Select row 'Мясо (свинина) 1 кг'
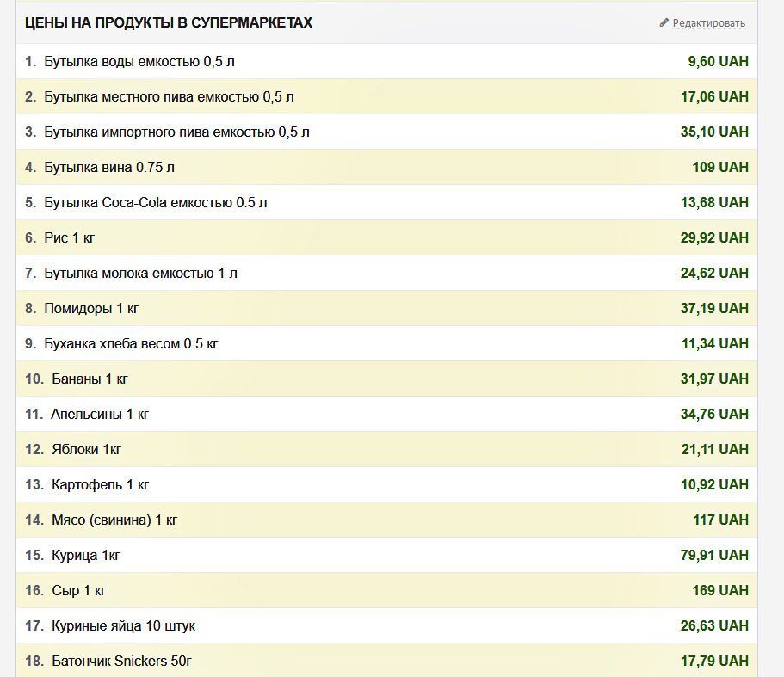Screen dimensions: 784x677 pyautogui.click(x=386, y=520)
